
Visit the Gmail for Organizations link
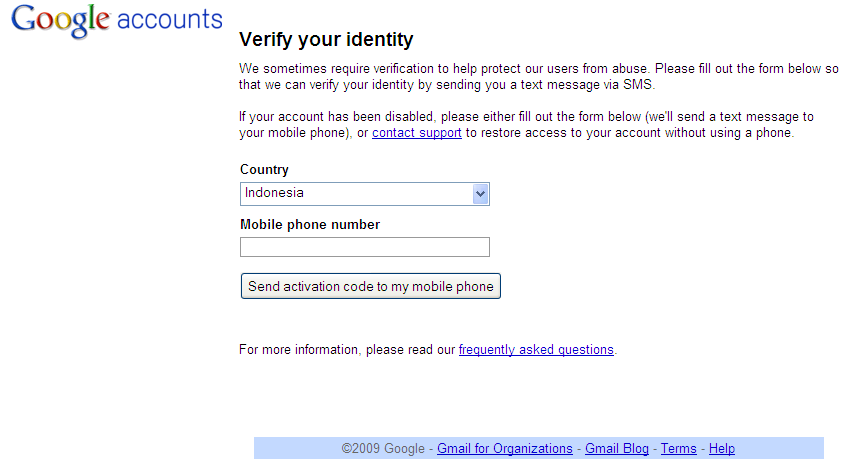coord(505,449)
